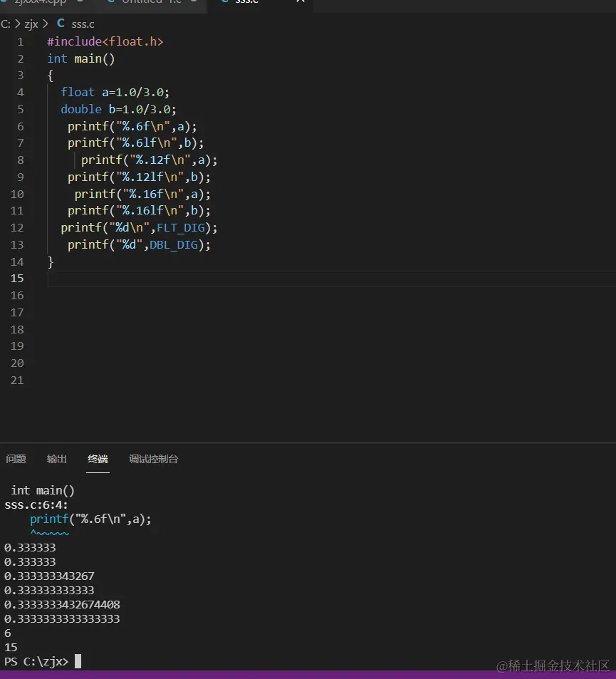Click 'sss.c:6:4:' warning location in terminal
Screen dimensions: 616x679
coord(36,505)
